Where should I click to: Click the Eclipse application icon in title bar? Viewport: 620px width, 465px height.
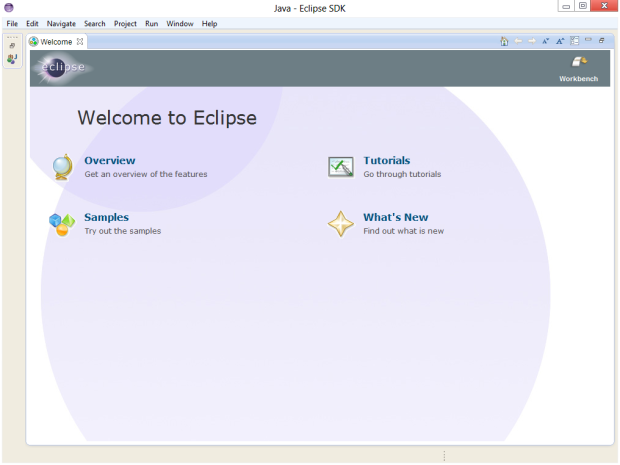[x=9, y=8]
